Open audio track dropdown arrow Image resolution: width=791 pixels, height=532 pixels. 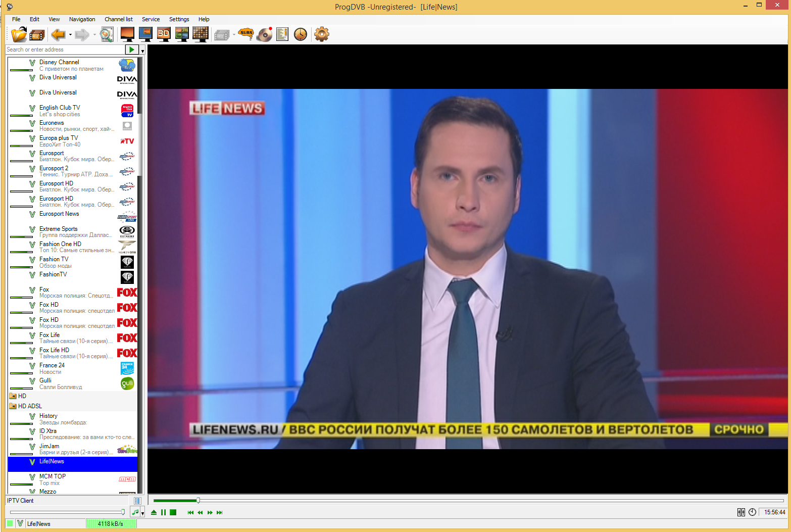pyautogui.click(x=142, y=513)
